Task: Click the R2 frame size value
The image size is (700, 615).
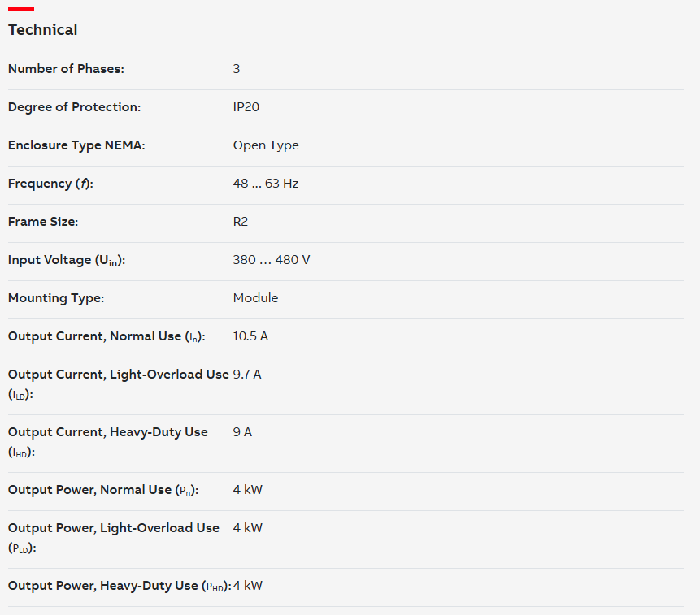Action: pos(241,222)
